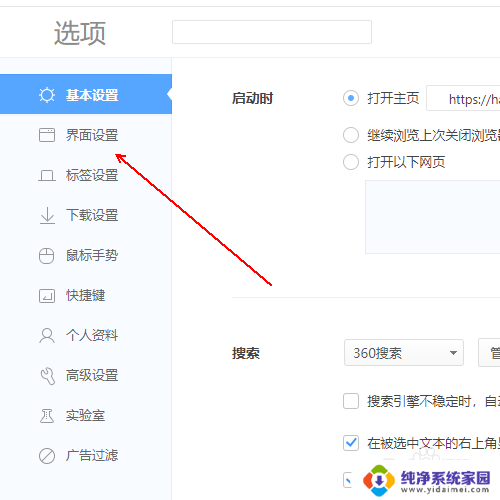Click the tab icon beside 标签设置

(47, 175)
